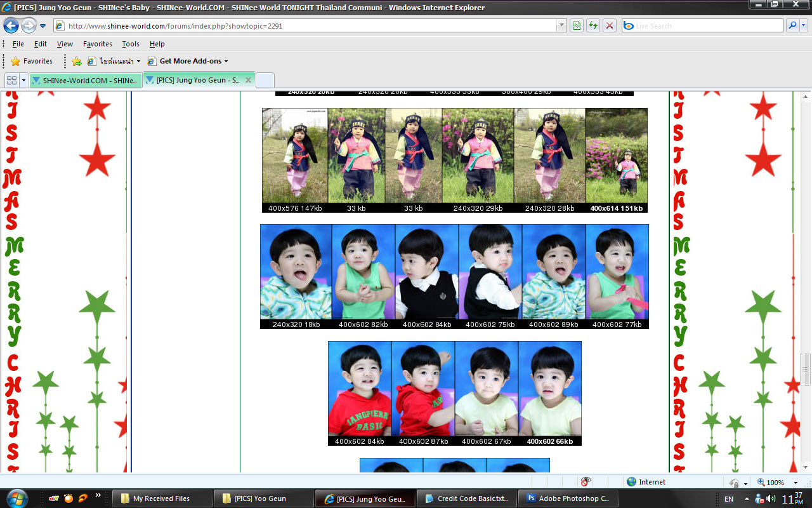Click the Compatibility View icon
Screen dimensions: 812x508
577,26
